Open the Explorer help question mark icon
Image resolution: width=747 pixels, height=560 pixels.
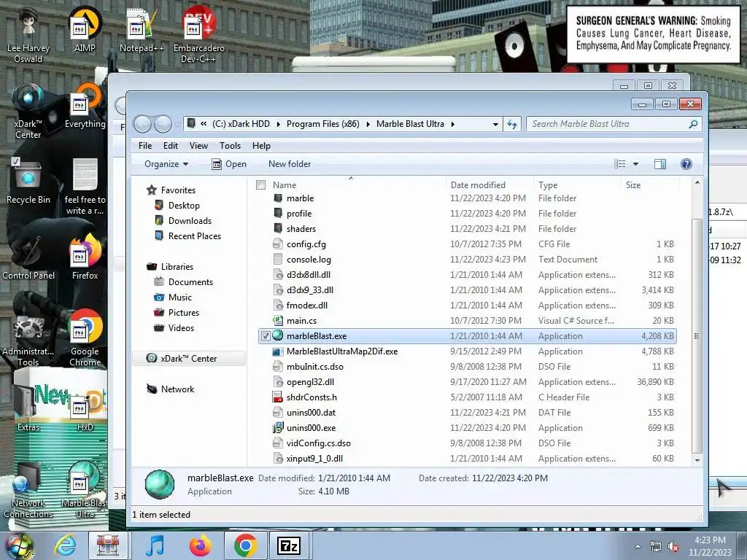(686, 164)
